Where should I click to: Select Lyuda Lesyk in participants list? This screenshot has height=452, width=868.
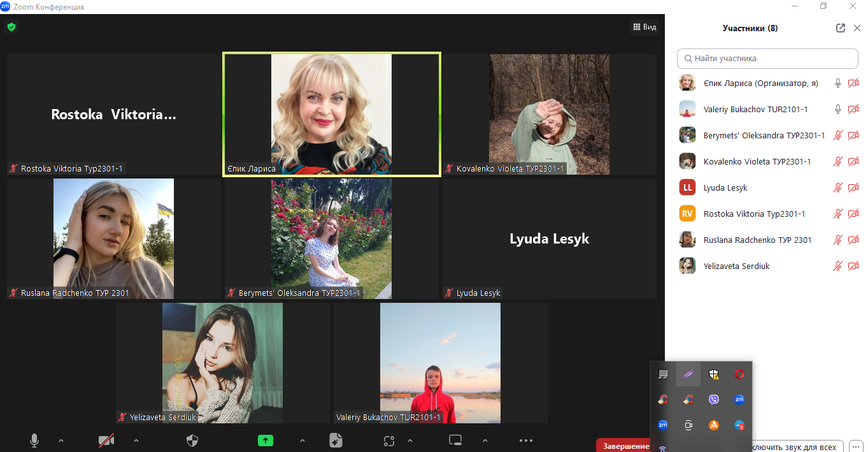[x=725, y=187]
